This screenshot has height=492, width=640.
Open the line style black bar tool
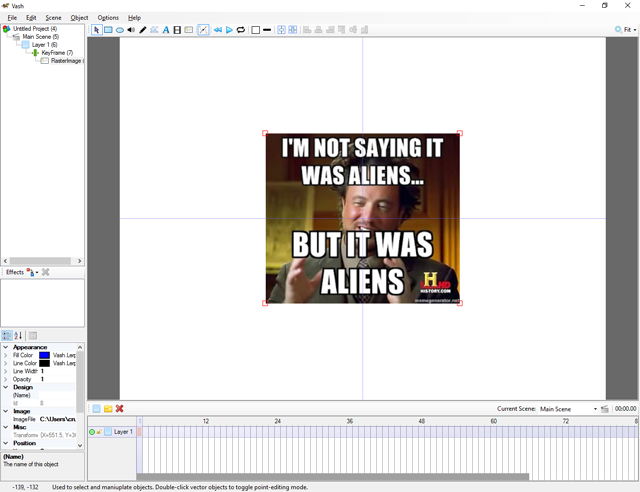[x=267, y=30]
